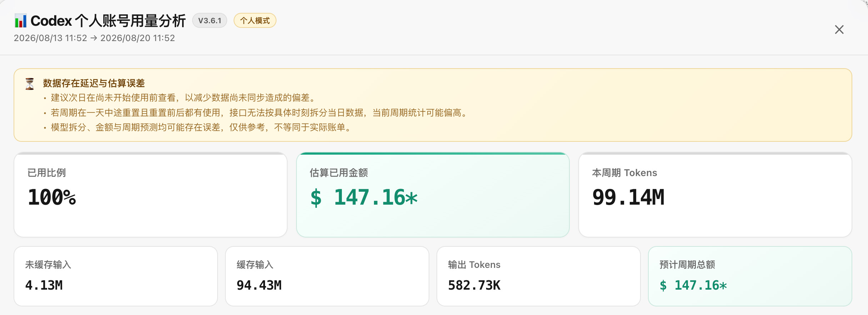Select the V3.6.1 version badge

[x=210, y=20]
